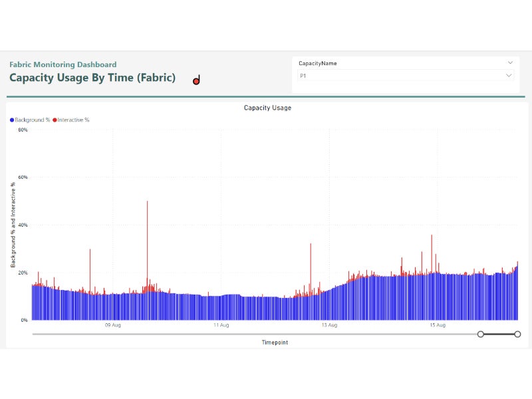The width and height of the screenshot is (532, 399).
Task: Click the Fabric Monitoring Dashboard heading
Action: click(63, 65)
